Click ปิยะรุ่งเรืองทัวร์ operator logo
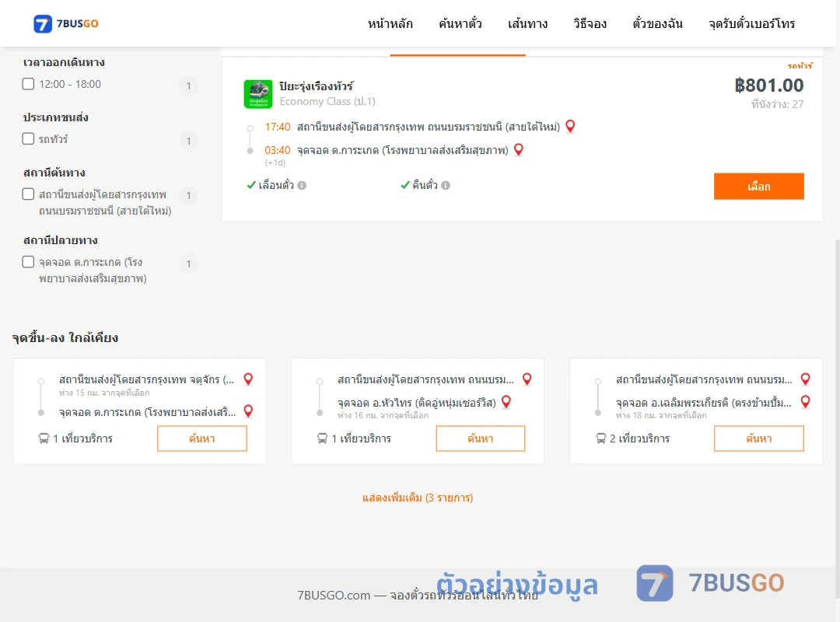This screenshot has width=840, height=622. 258,94
